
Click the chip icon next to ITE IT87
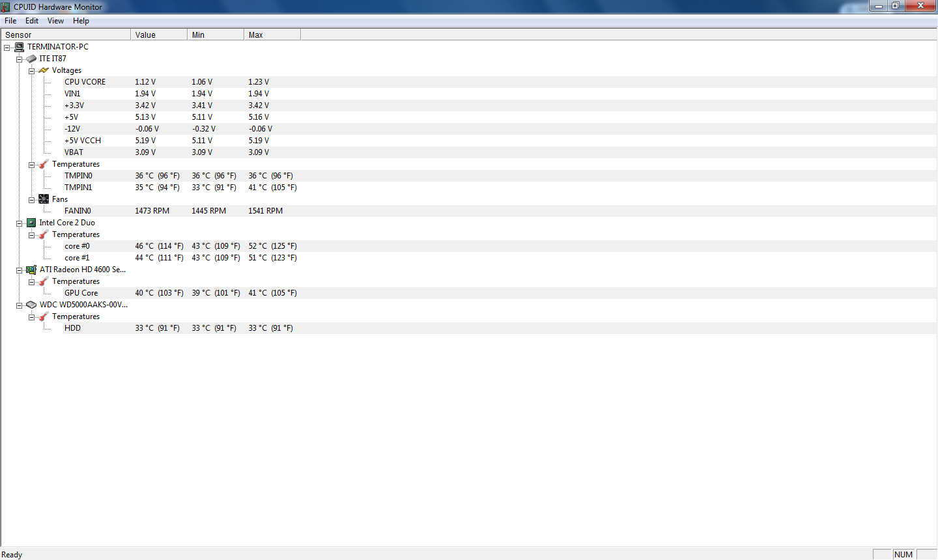pyautogui.click(x=31, y=59)
